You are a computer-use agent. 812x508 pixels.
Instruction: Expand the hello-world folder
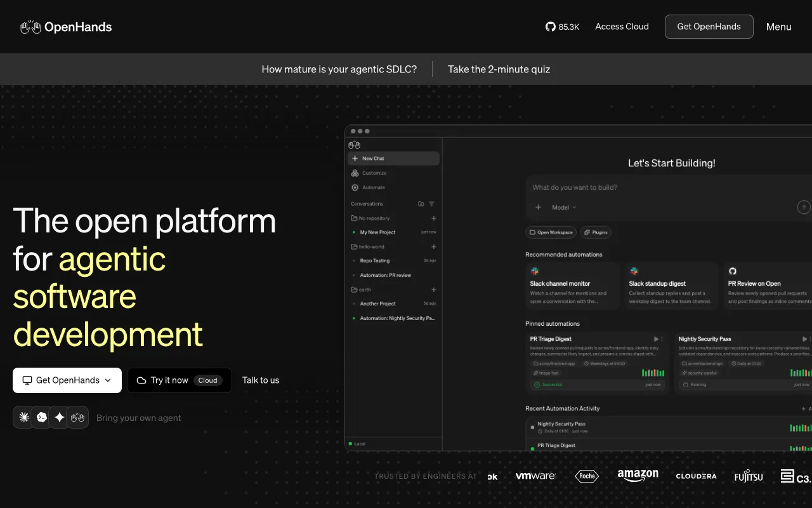click(x=368, y=247)
